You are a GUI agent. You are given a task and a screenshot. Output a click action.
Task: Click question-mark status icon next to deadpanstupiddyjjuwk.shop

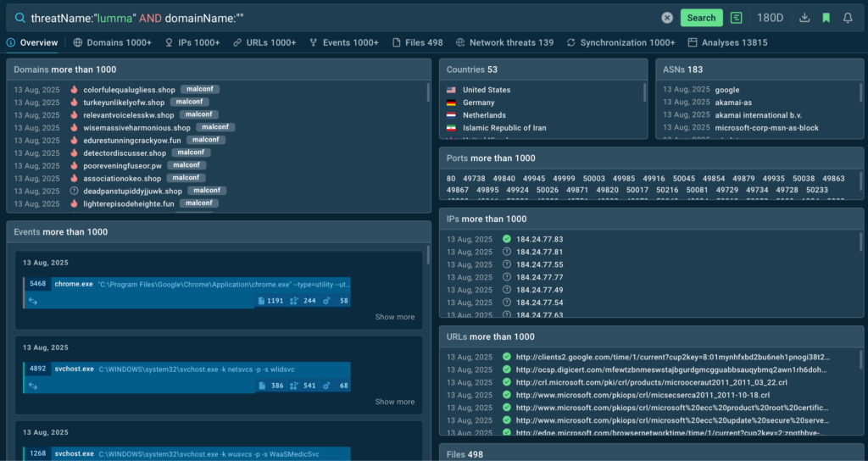[75, 192]
